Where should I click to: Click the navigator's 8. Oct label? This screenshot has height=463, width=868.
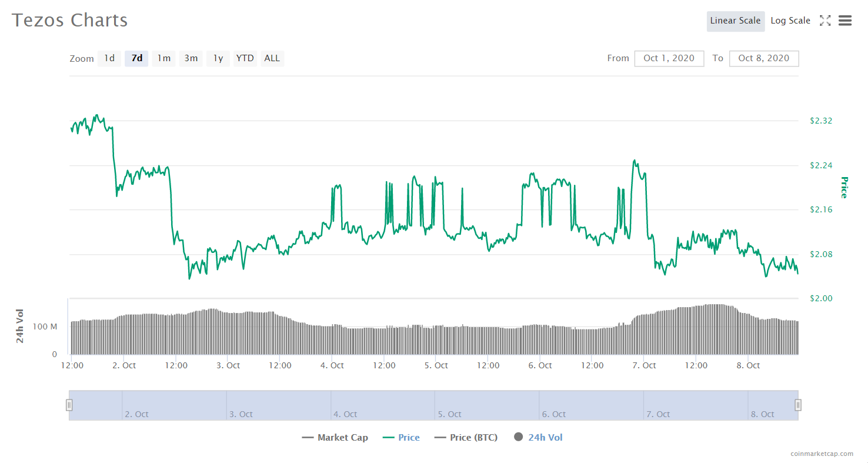coord(764,414)
